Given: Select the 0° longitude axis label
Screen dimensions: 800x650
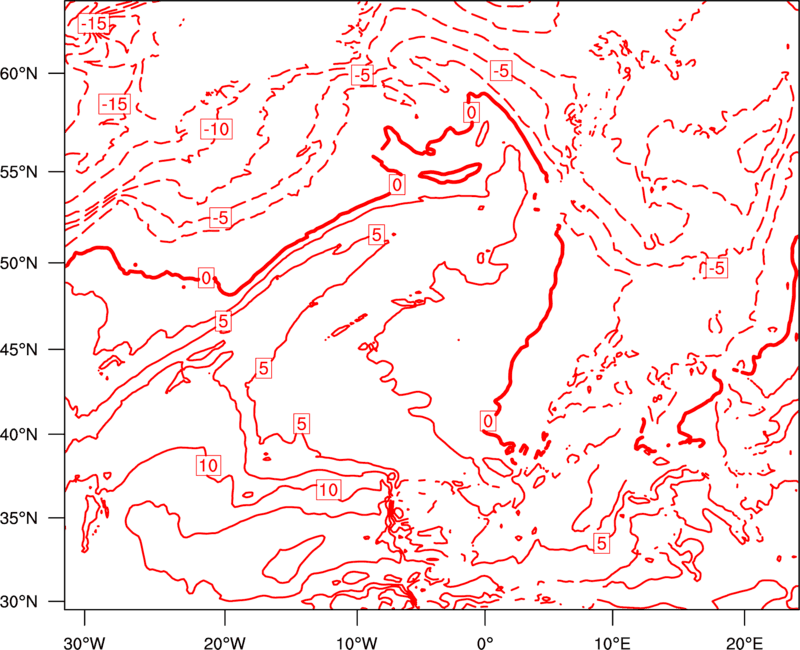Looking at the screenshot, I should pos(485,643).
